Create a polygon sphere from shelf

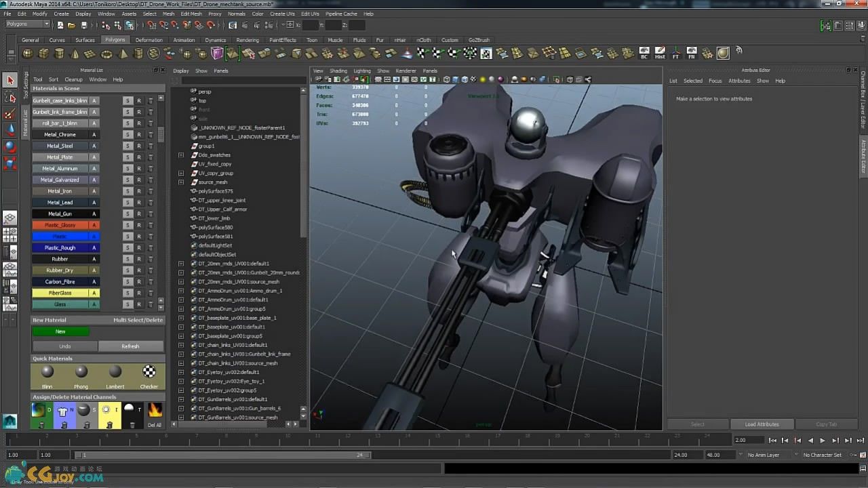28,54
